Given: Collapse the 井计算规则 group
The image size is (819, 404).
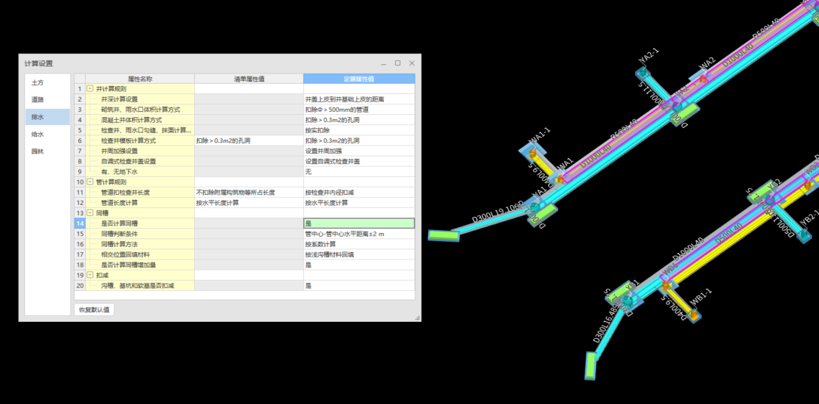Looking at the screenshot, I should click(90, 89).
